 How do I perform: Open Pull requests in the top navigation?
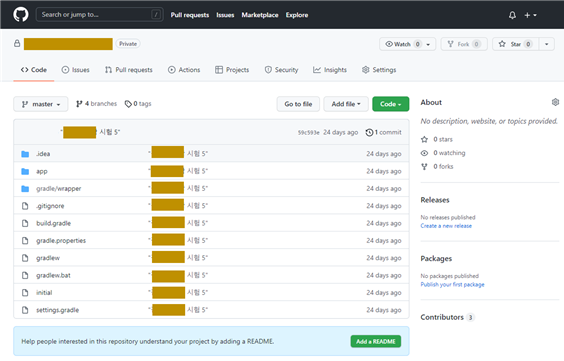pos(190,15)
